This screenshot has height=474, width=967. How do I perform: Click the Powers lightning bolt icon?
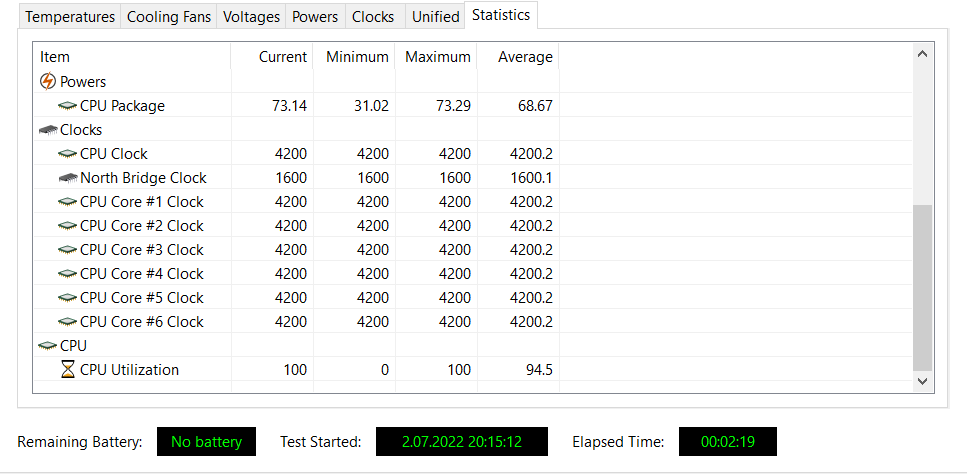[x=47, y=81]
